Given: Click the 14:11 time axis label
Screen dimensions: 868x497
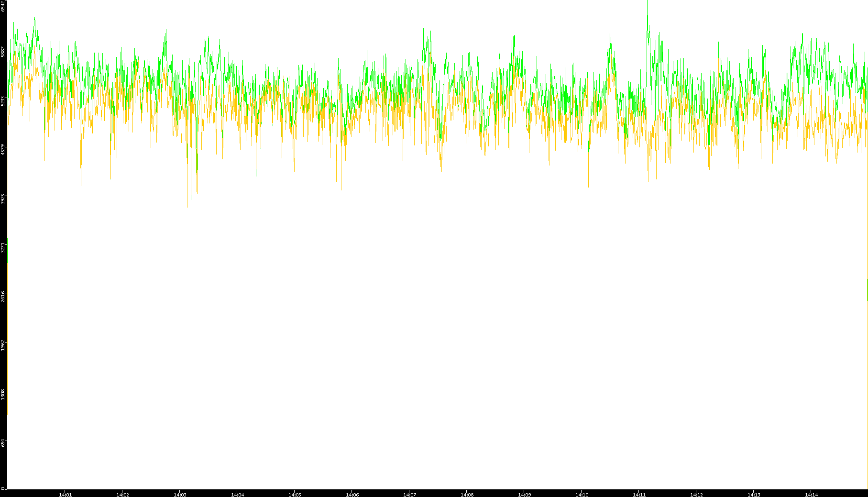Looking at the screenshot, I should click(x=639, y=495).
